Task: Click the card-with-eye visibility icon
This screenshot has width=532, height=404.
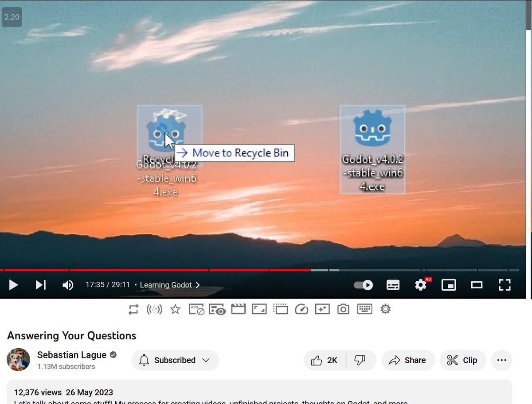Action: [217, 309]
